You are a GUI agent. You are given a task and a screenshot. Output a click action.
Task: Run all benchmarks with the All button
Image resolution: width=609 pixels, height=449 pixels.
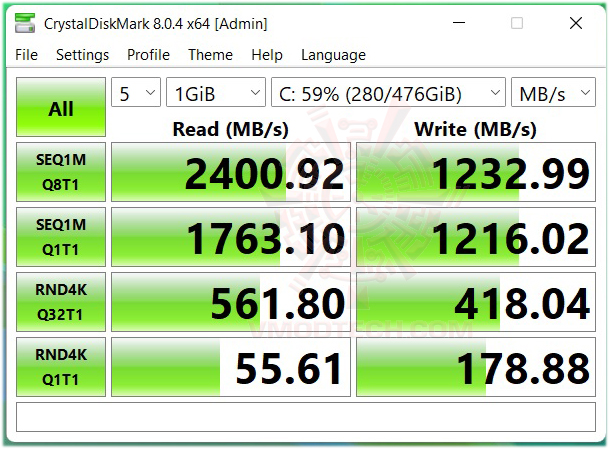[61, 107]
